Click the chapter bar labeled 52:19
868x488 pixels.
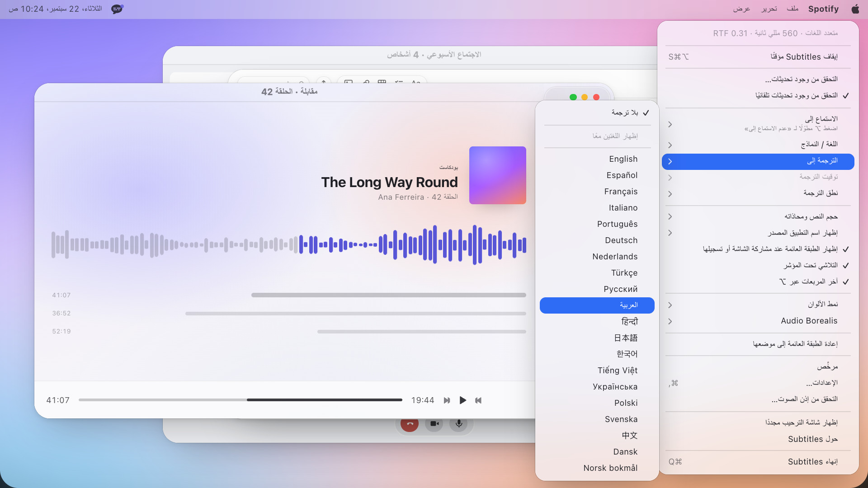click(x=422, y=332)
